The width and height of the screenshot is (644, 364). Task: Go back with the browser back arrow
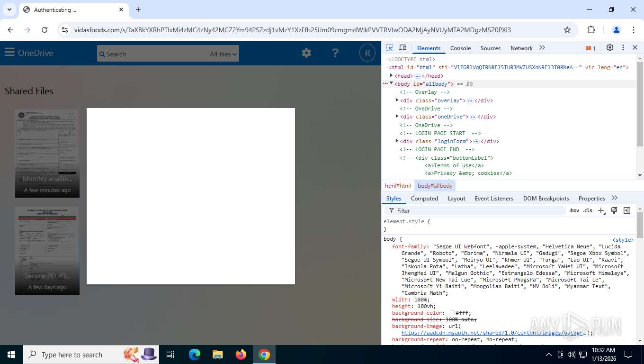pyautogui.click(x=10, y=30)
